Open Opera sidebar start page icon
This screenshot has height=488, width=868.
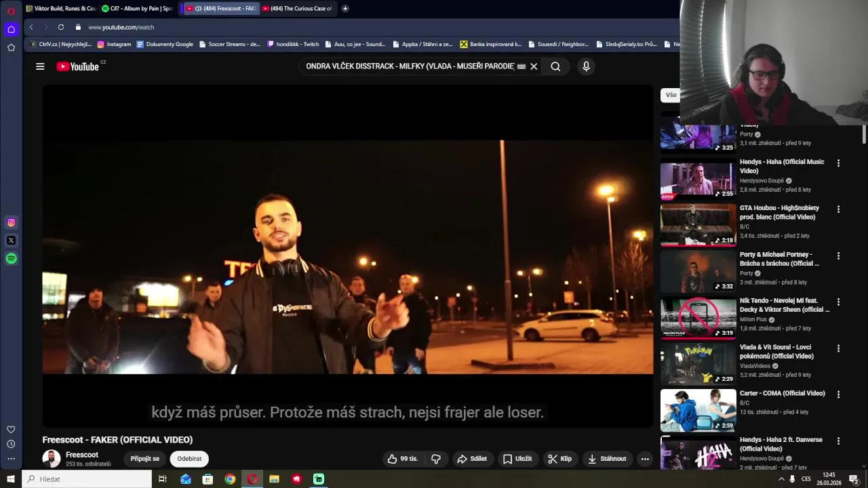point(11,29)
